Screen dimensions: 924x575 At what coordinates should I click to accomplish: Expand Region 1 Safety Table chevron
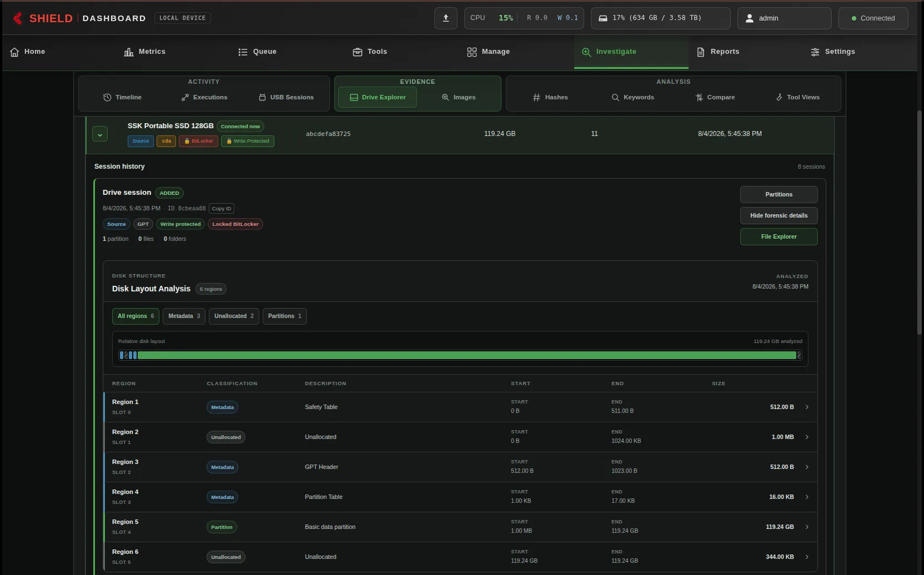click(807, 407)
